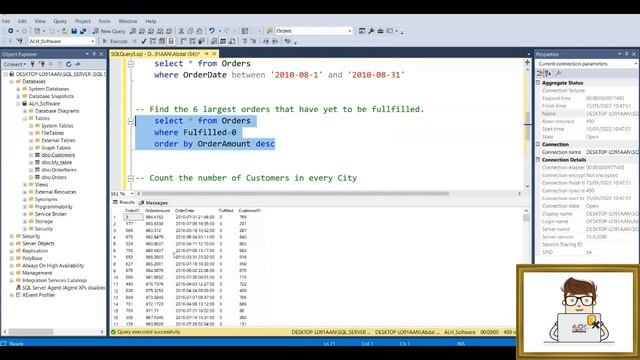The height and width of the screenshot is (360, 640).
Task: Click the editor horizontal scrollbar
Action: click(x=295, y=193)
